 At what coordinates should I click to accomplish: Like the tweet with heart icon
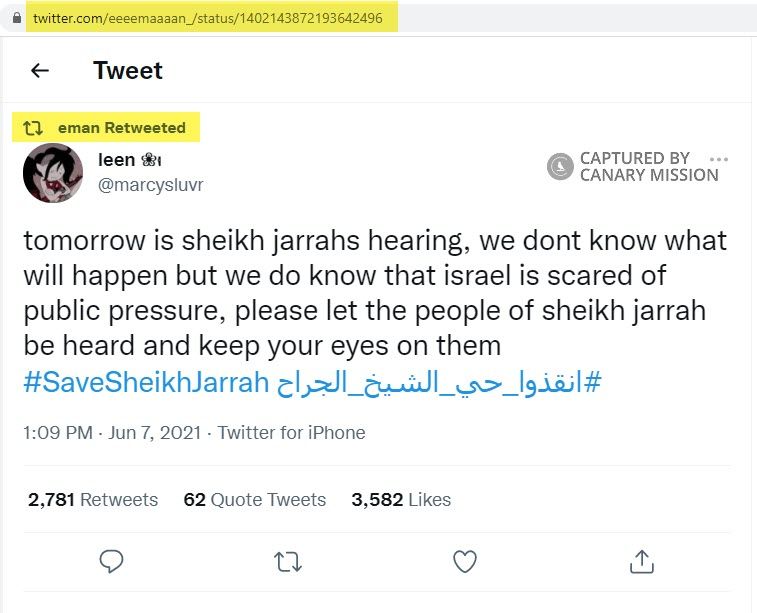pyautogui.click(x=465, y=562)
